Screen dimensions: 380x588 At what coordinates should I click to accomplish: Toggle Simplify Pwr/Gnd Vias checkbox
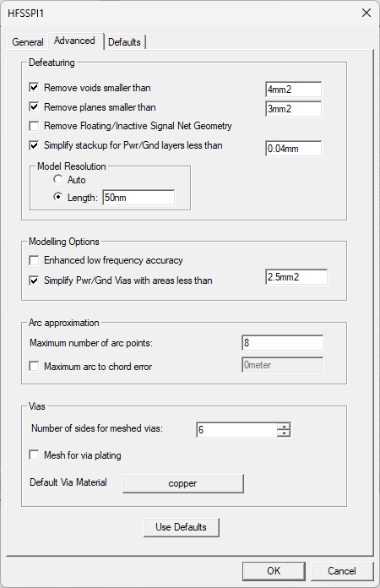click(34, 280)
